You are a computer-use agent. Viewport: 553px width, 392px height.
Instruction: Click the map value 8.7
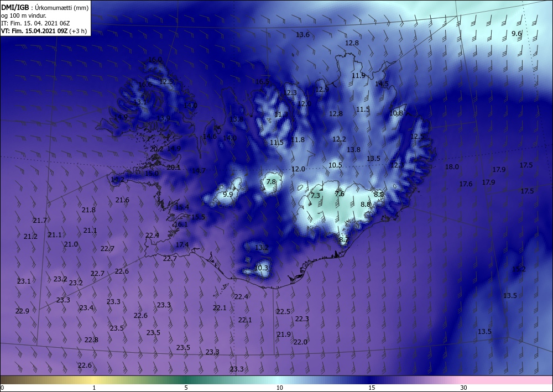344,240
